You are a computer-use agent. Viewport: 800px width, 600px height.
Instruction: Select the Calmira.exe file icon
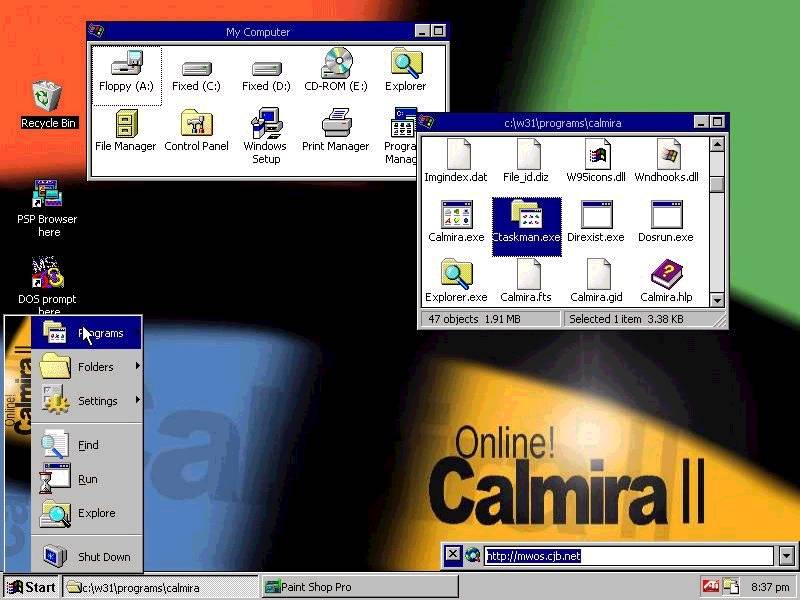pos(456,217)
